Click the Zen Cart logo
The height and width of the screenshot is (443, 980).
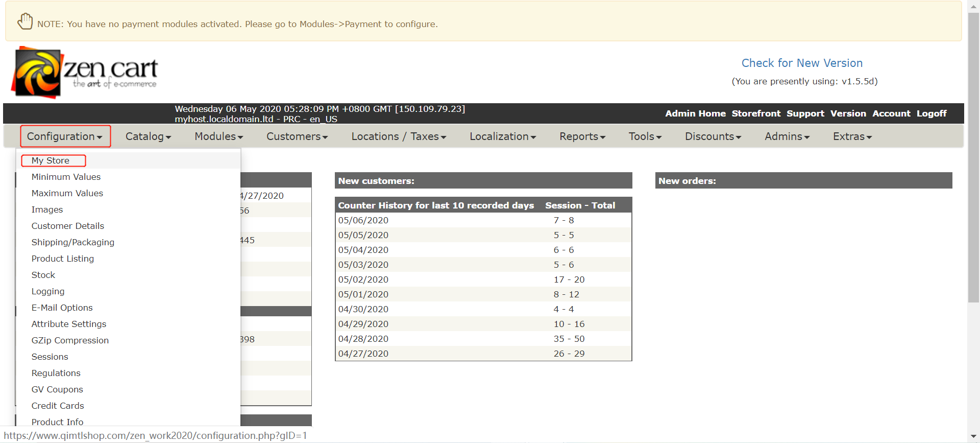(85, 72)
